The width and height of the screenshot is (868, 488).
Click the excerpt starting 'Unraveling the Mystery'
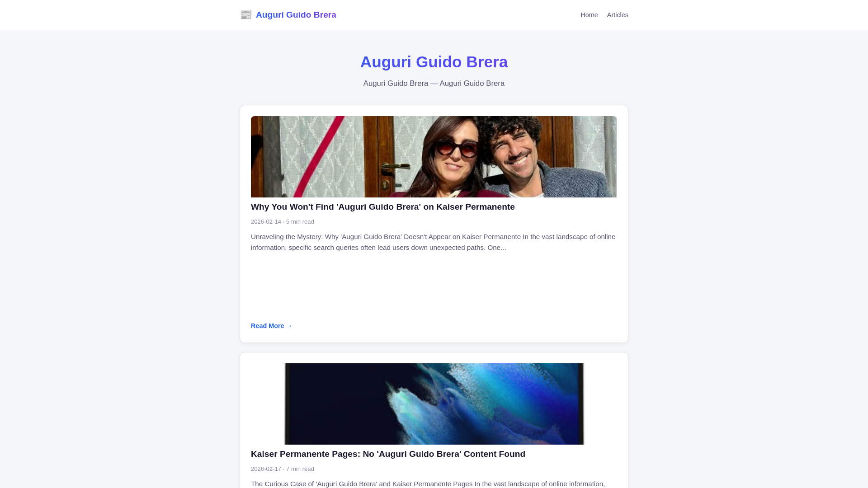pyautogui.click(x=434, y=242)
